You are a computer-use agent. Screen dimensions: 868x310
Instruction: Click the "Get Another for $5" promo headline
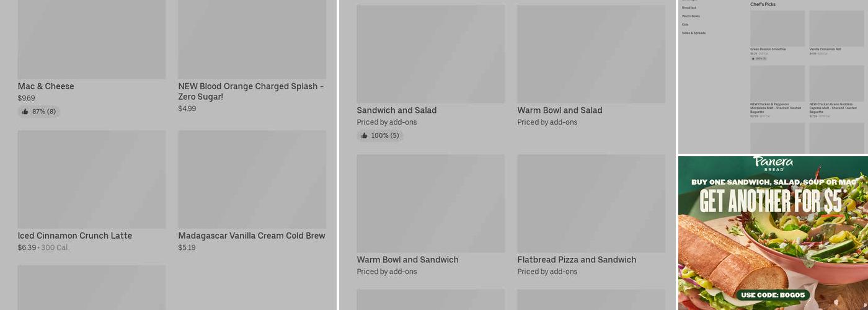[x=771, y=201]
